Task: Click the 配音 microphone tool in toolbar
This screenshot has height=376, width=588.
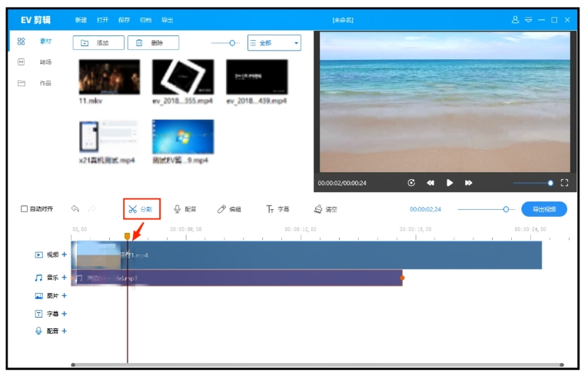Action: pos(185,209)
